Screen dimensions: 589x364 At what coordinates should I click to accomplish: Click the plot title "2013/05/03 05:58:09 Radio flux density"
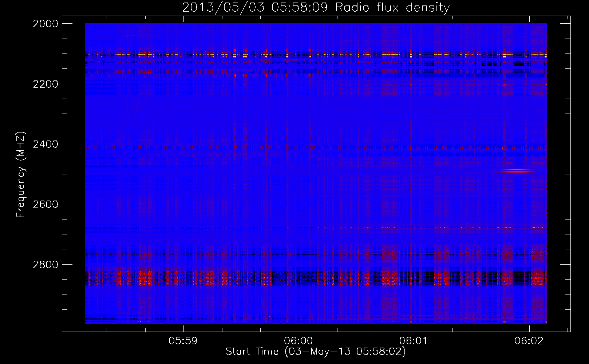coord(316,7)
